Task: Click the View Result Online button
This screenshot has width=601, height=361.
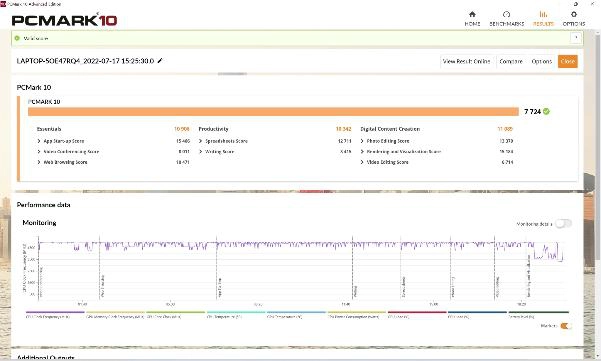Action: point(466,61)
